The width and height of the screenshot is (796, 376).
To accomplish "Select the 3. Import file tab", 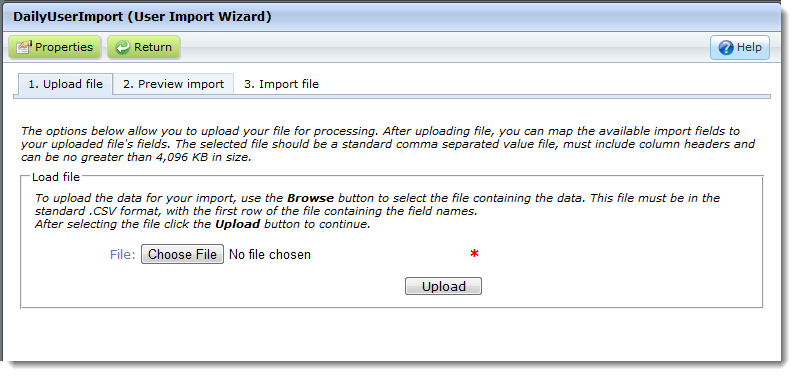I will pos(281,84).
